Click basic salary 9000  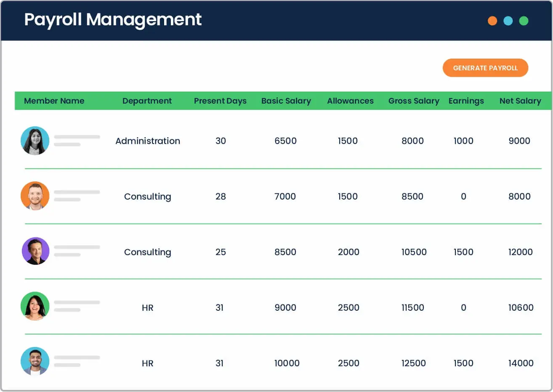pos(285,308)
